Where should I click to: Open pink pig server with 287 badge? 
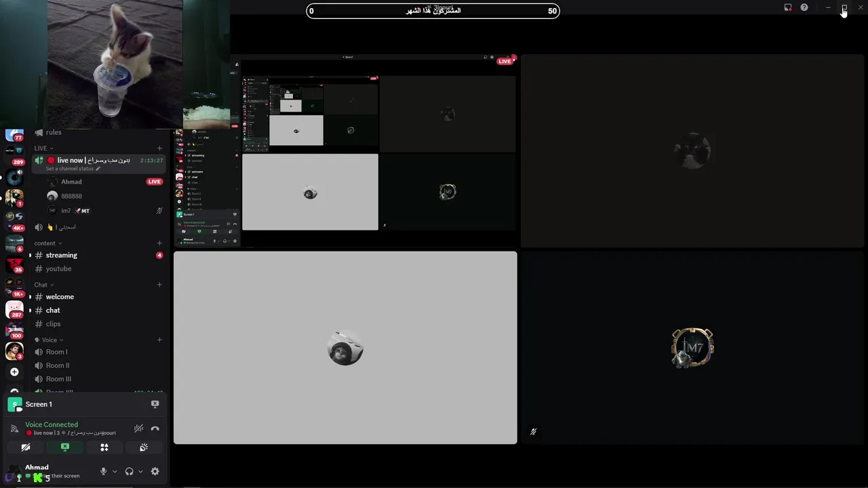coord(14,309)
